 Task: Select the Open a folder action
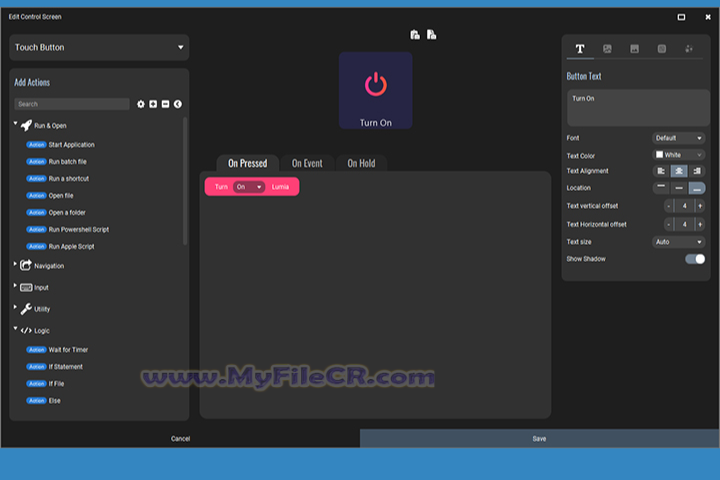[56, 213]
